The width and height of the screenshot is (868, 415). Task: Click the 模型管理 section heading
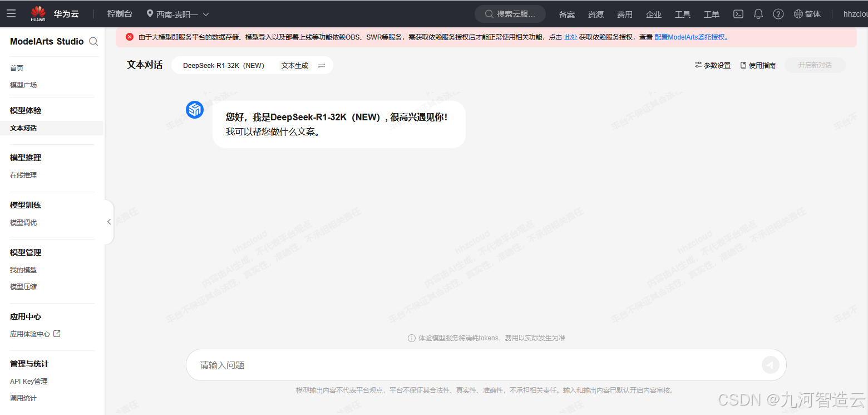coord(26,252)
